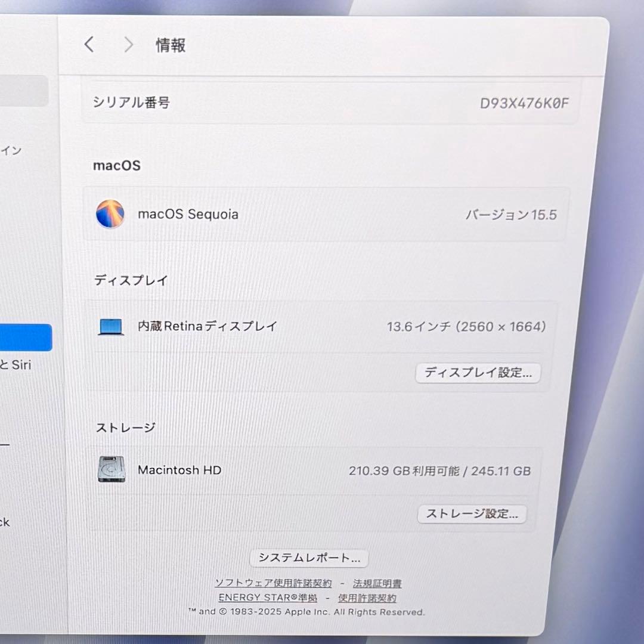Click the macOS Sequoia version icon
The image size is (644, 644).
point(110,213)
